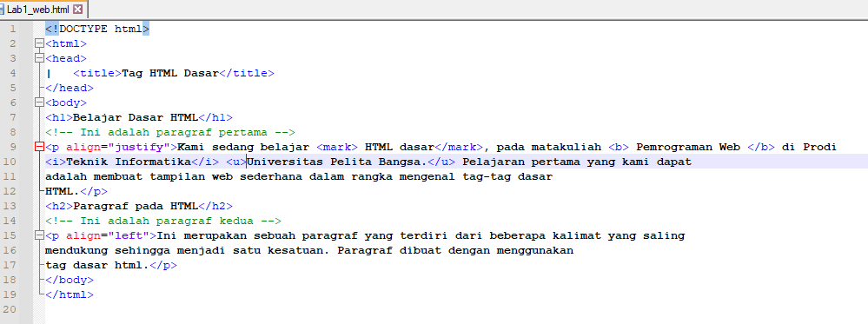The image size is (868, 324).
Task: Place cursor on the <!DOCTYPE html> declaration
Action: pyautogui.click(x=97, y=29)
